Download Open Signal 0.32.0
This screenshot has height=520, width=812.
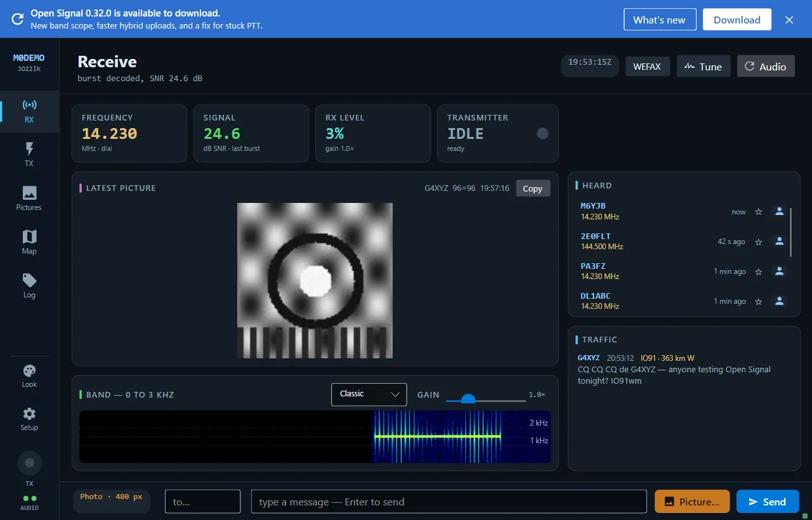[x=737, y=20]
